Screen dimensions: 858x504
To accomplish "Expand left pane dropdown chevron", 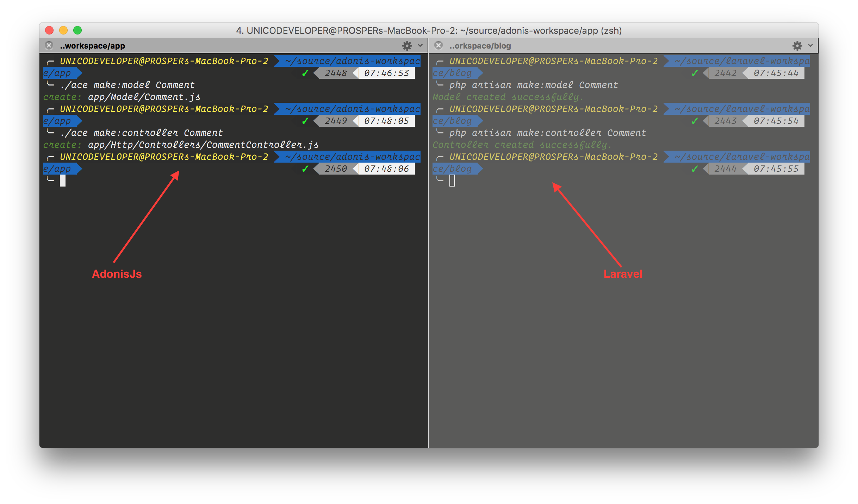I will point(420,46).
